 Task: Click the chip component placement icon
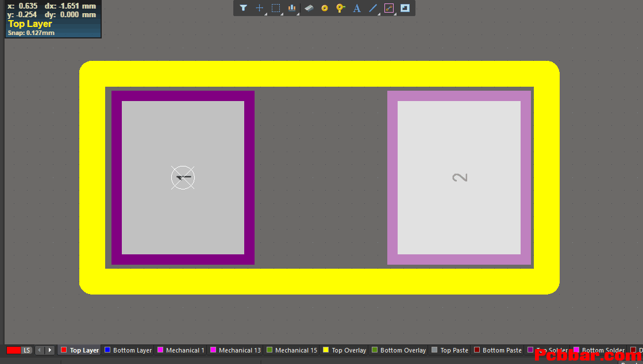[x=309, y=8]
